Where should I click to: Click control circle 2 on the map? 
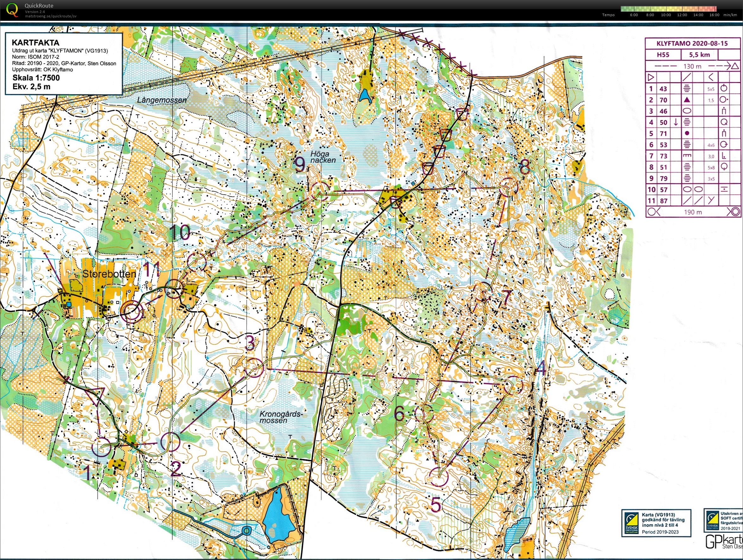(170, 442)
